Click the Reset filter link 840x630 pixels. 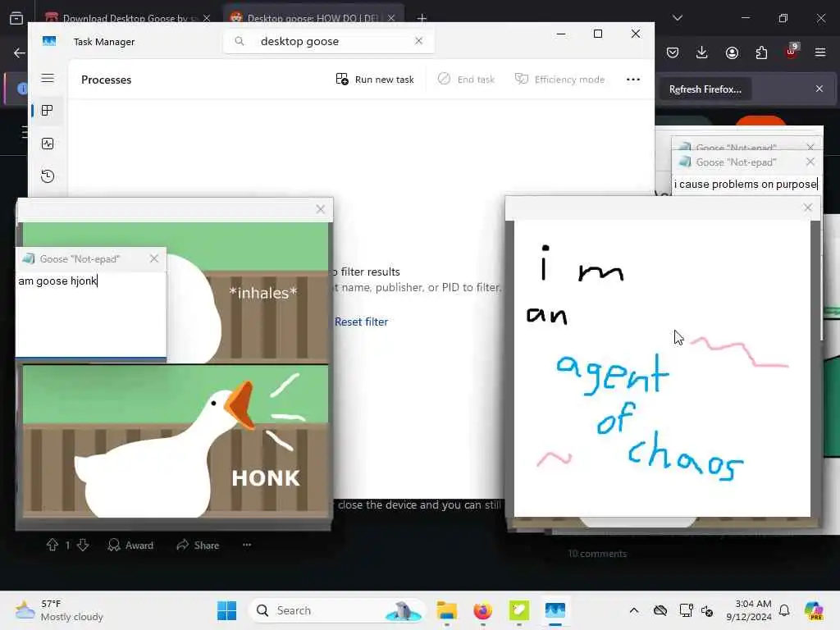pos(361,322)
